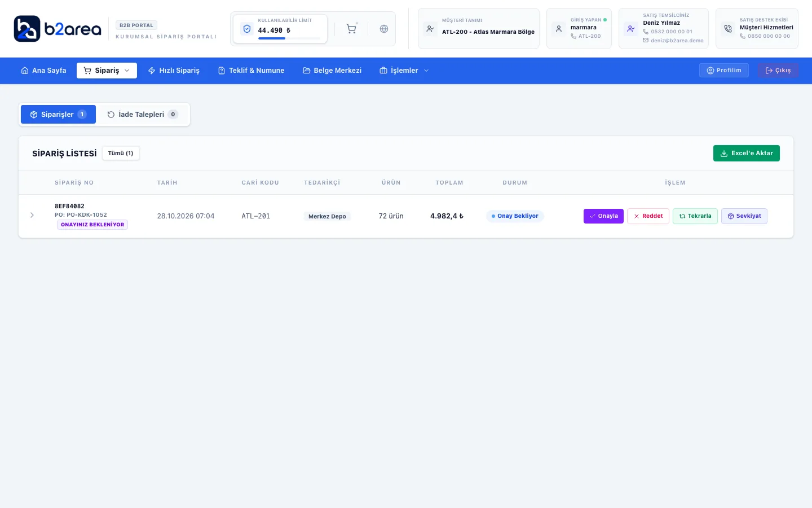Click the support team phone icon
Screen dimensions: 812x508
[x=728, y=29]
